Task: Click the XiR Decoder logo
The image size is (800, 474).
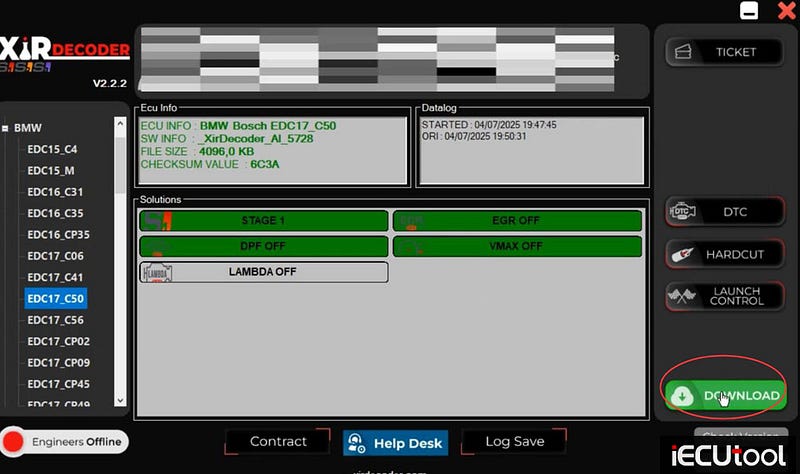Action: pyautogui.click(x=64, y=54)
